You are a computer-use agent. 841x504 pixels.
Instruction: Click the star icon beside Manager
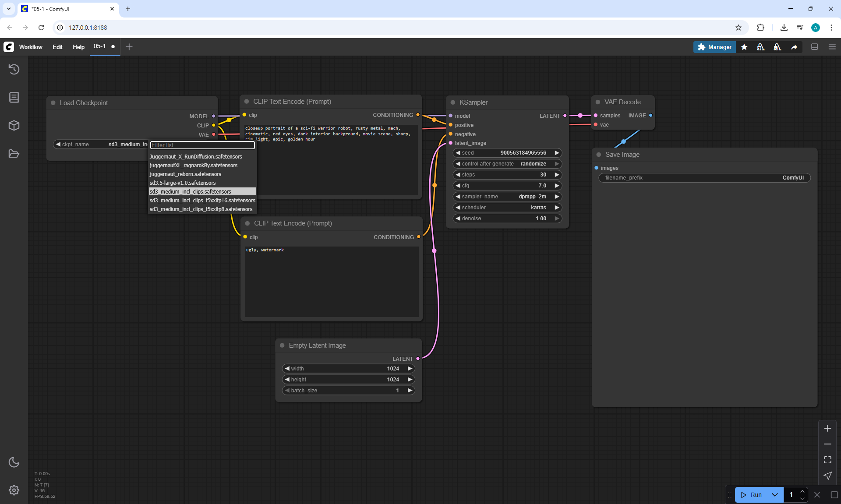point(744,47)
